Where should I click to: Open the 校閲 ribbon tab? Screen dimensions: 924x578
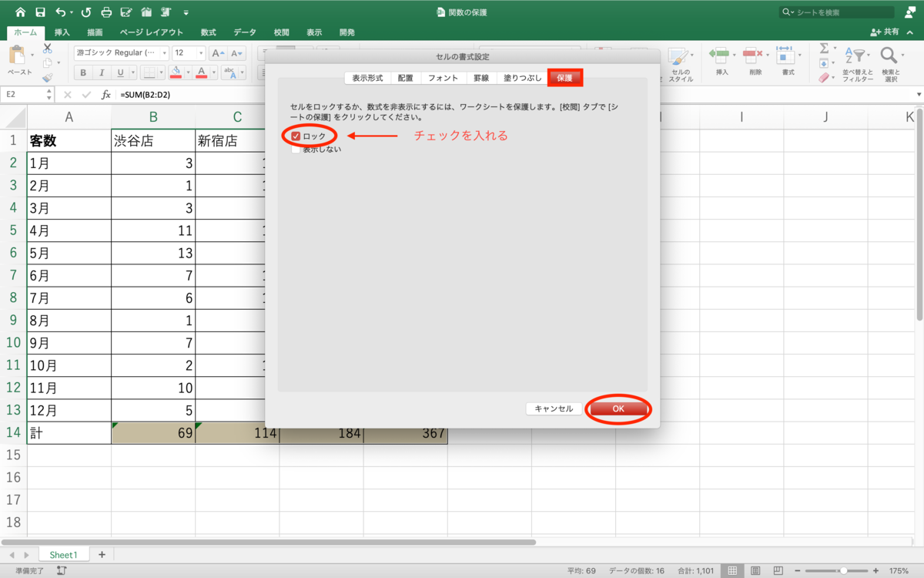[x=281, y=32]
